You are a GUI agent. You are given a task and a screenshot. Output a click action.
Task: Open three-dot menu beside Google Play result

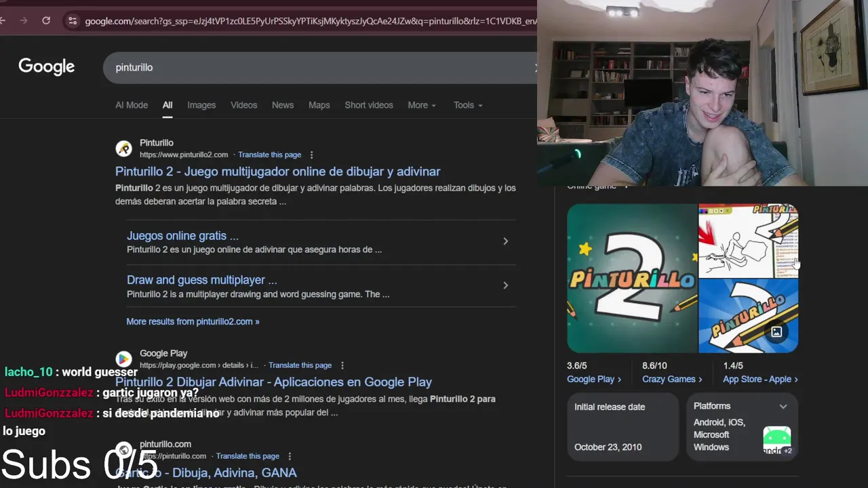[x=342, y=365]
